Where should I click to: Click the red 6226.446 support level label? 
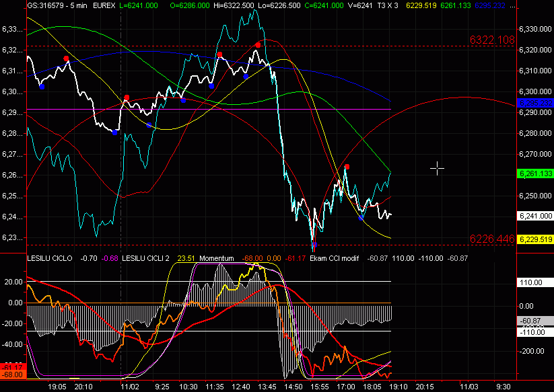(492, 239)
